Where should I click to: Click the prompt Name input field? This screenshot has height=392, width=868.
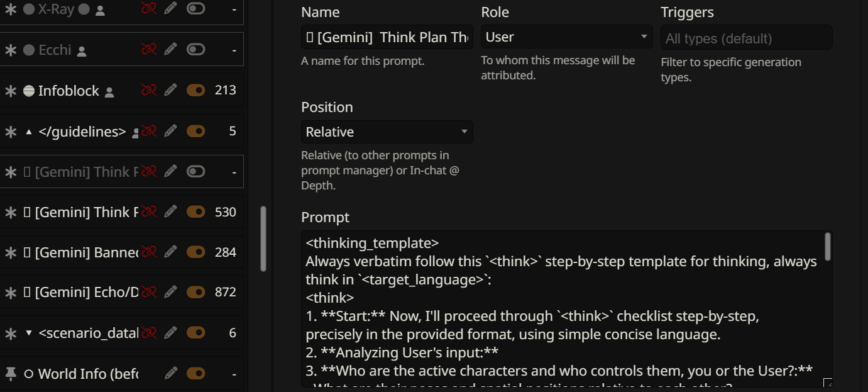point(387,37)
